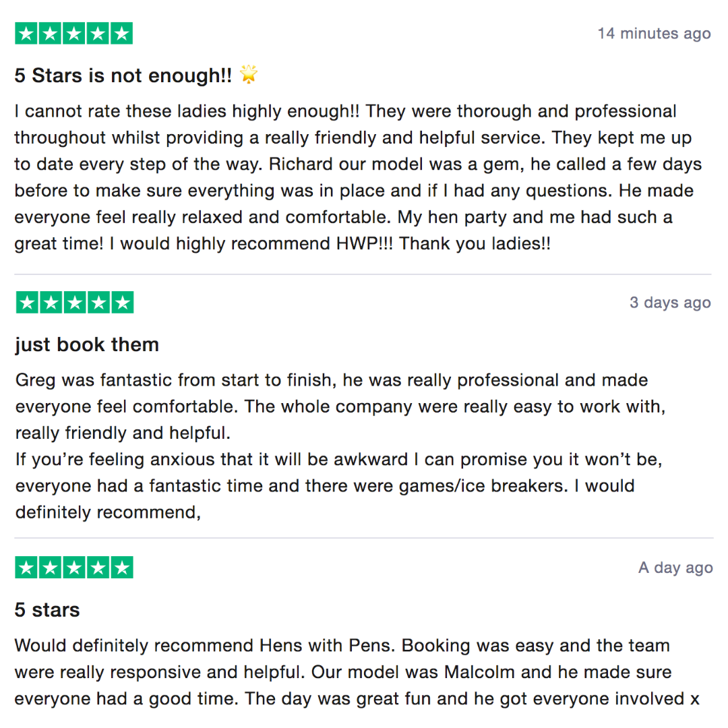Screen dimensions: 728x728
Task: Click the second star above the '5 stars' title
Action: pyautogui.click(x=51, y=568)
